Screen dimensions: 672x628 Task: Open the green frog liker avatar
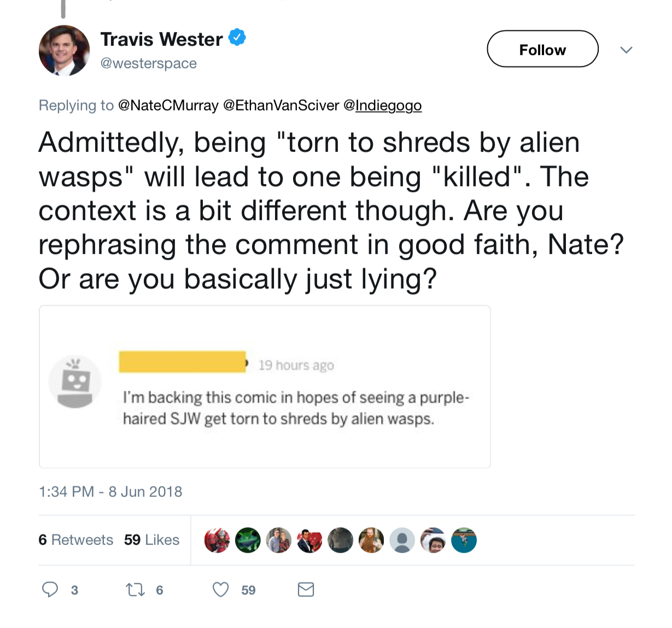248,540
